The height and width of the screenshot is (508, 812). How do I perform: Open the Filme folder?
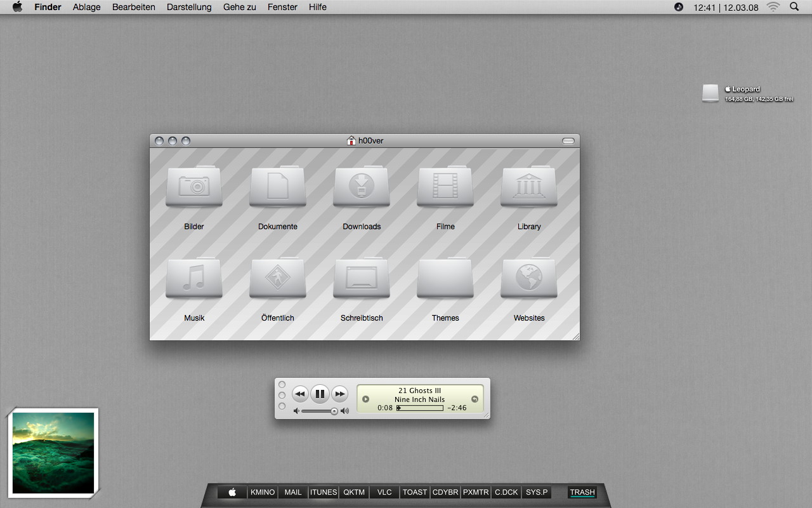tap(445, 186)
